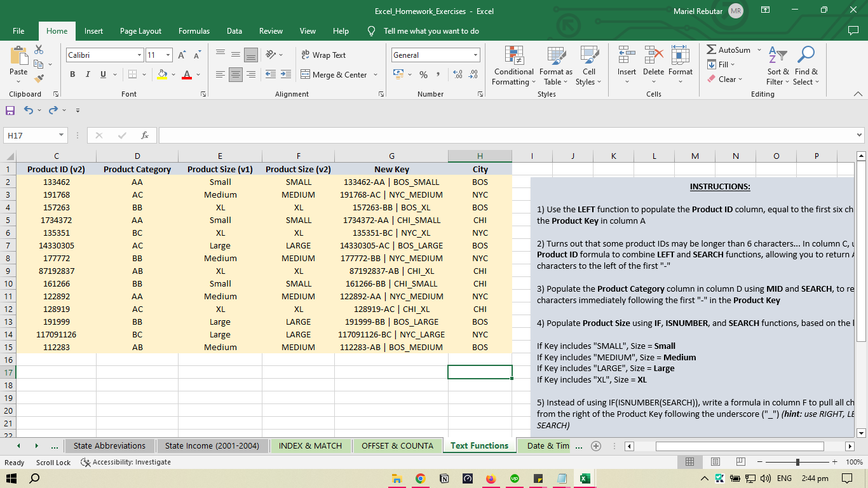Open the Calibri font name dropdown
868x488 pixels.
[x=139, y=55]
